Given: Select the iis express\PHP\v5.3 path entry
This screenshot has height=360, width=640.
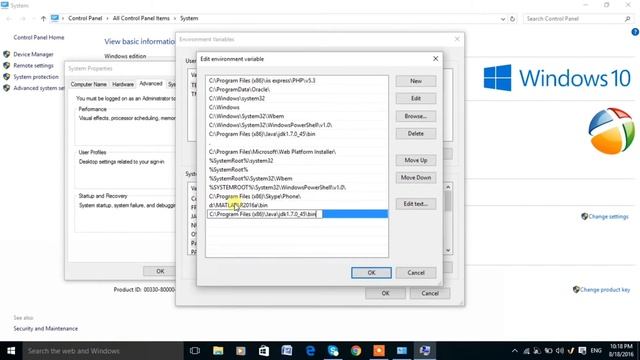Looking at the screenshot, I should tap(297, 80).
